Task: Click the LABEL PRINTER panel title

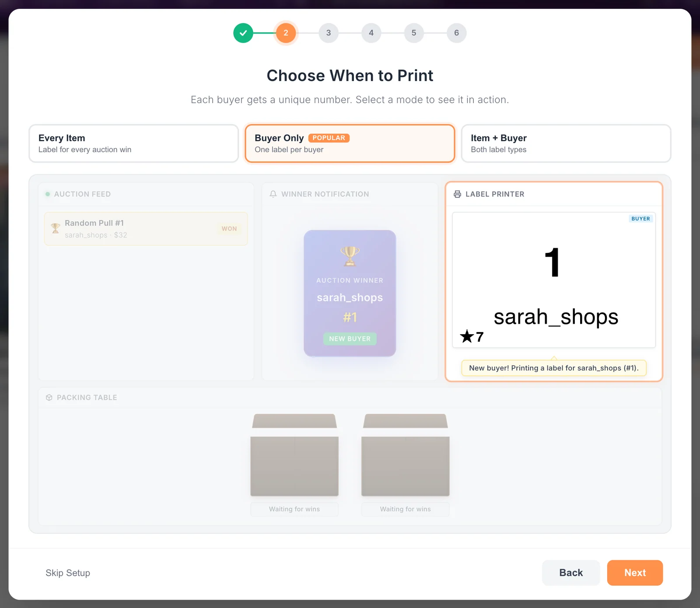Action: (x=495, y=194)
